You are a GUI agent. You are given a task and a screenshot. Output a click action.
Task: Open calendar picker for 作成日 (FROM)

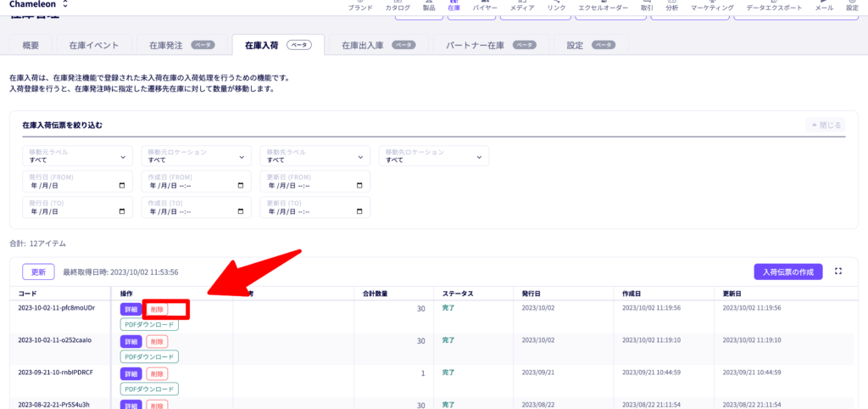tap(240, 186)
